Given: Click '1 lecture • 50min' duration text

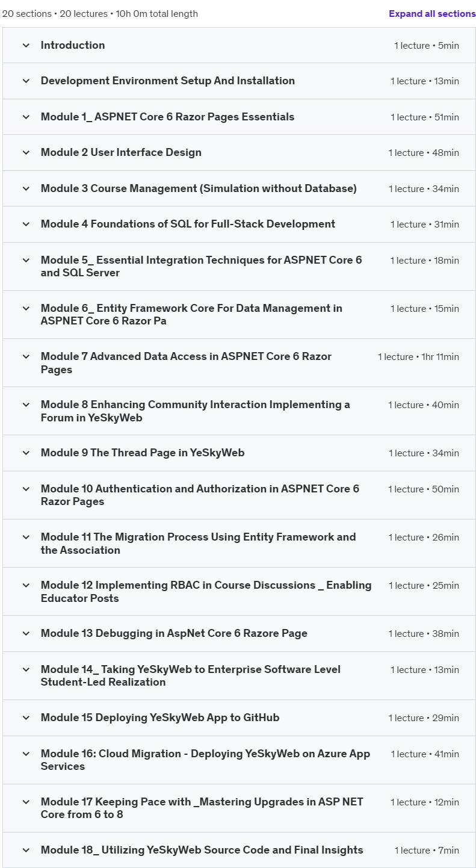Looking at the screenshot, I should 424,489.
